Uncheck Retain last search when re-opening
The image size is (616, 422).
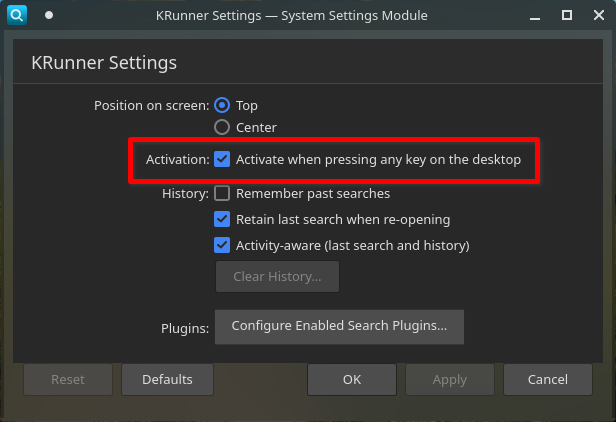(x=222, y=219)
